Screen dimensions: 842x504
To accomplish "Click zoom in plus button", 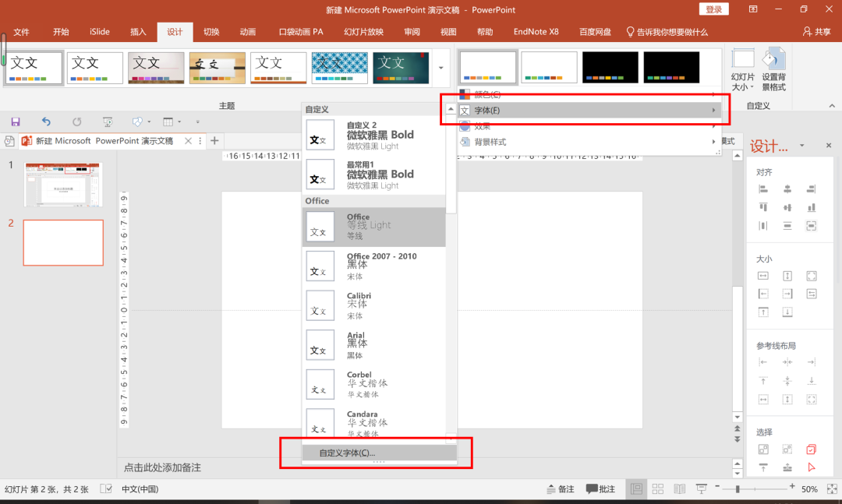I will tap(792, 486).
